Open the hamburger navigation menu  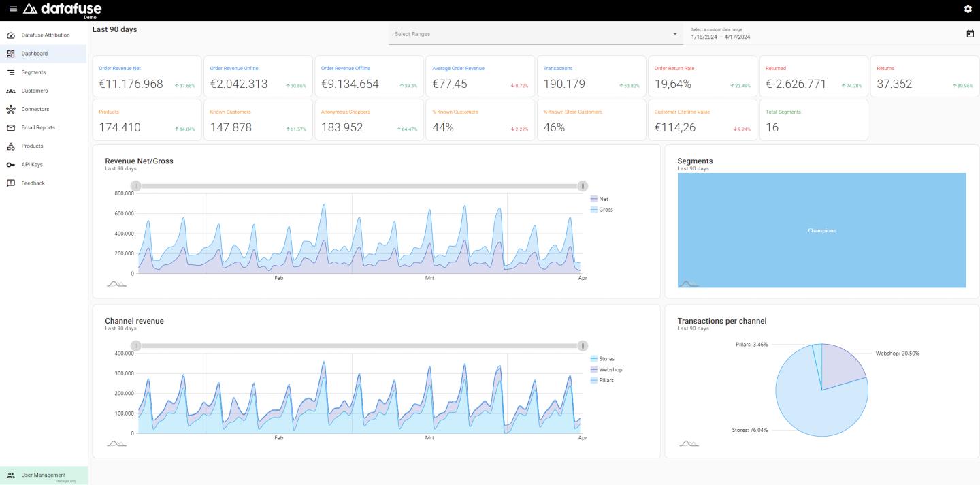[13, 9]
